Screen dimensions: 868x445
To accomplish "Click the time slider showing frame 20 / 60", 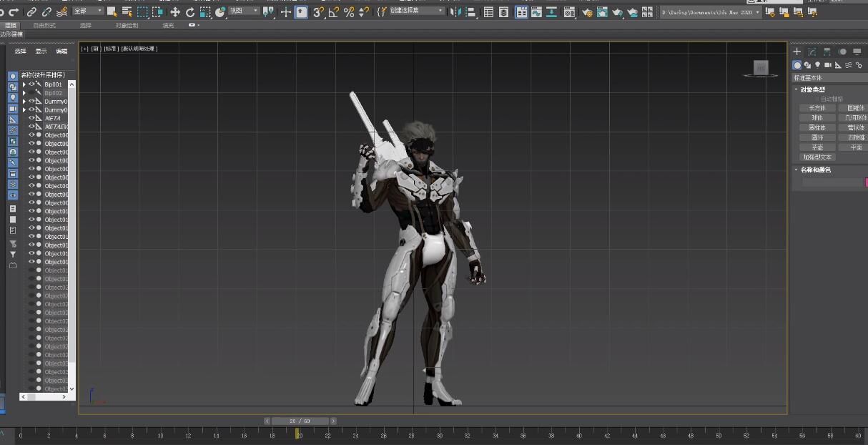I will pos(300,421).
